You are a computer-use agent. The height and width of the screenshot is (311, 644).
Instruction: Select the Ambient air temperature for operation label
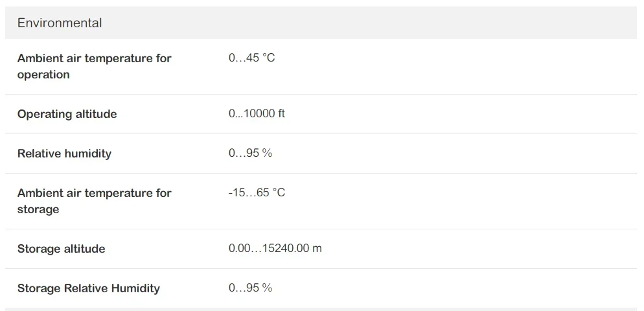tap(94, 67)
